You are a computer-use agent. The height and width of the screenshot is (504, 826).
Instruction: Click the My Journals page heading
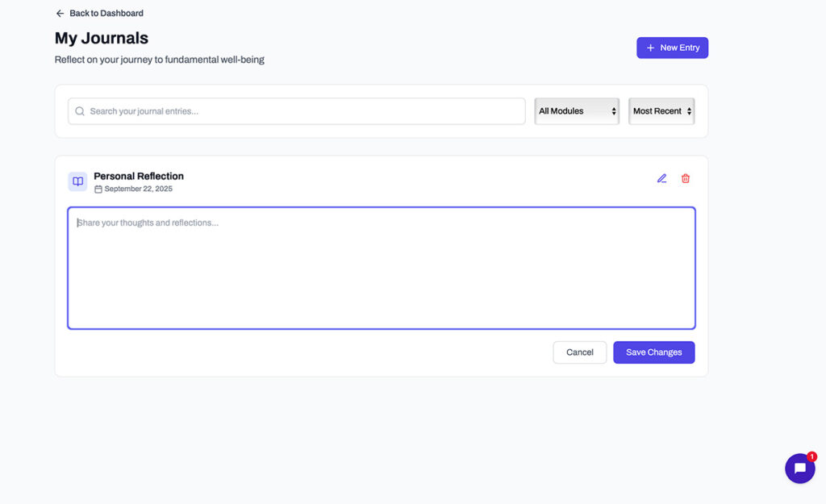[x=102, y=38]
